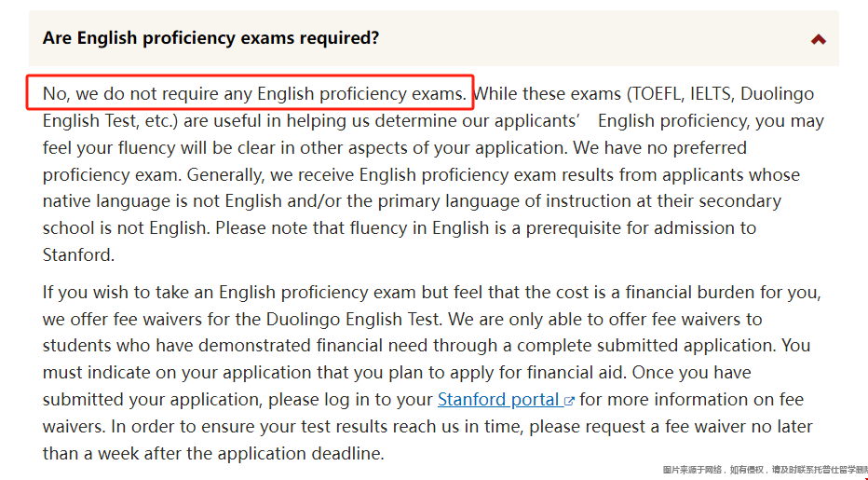This screenshot has height=480, width=868.
Task: Open the Stanford portal link
Action: [500, 400]
